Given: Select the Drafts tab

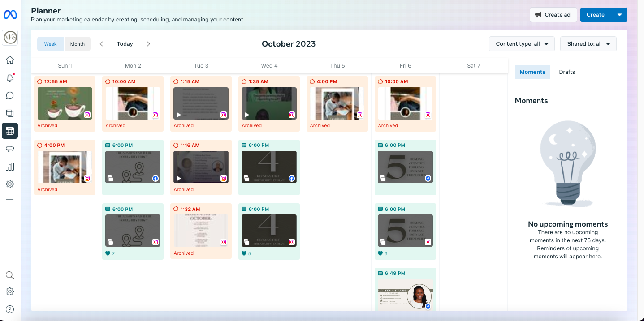Looking at the screenshot, I should pos(566,72).
